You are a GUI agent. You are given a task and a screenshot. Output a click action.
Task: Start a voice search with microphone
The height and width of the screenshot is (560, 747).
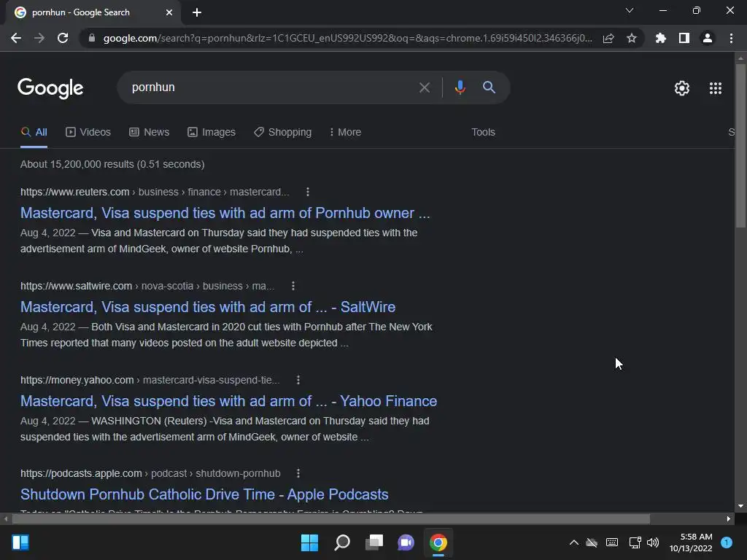[460, 87]
